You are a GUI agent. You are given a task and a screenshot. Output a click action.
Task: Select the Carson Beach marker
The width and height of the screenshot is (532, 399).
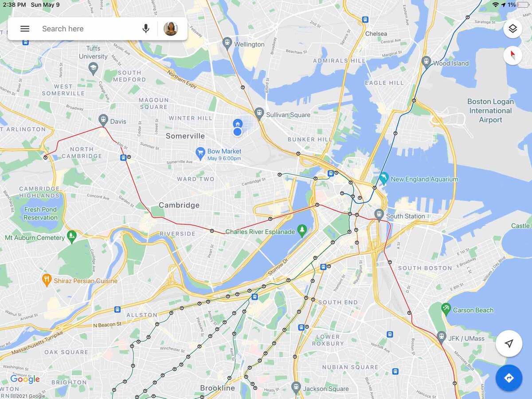coord(446,309)
